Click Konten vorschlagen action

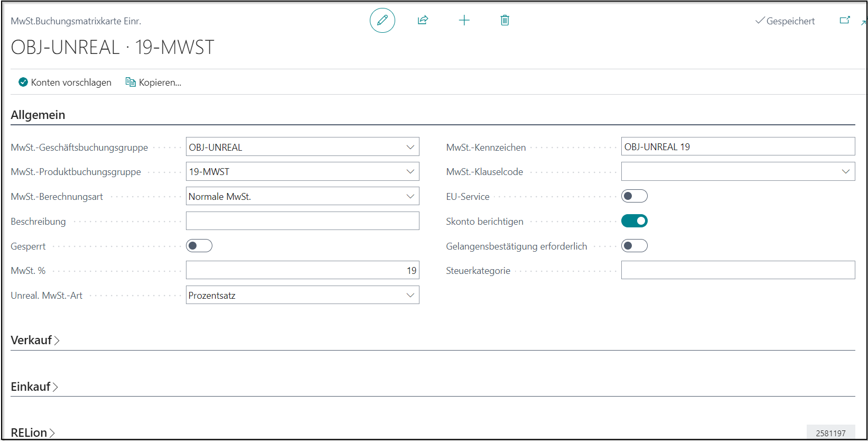pos(65,82)
